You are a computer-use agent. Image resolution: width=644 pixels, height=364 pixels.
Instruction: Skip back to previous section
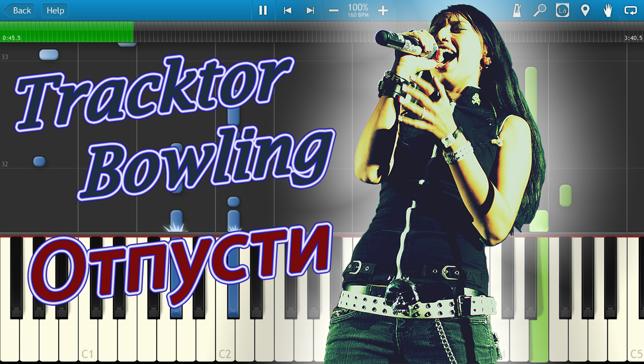287,10
